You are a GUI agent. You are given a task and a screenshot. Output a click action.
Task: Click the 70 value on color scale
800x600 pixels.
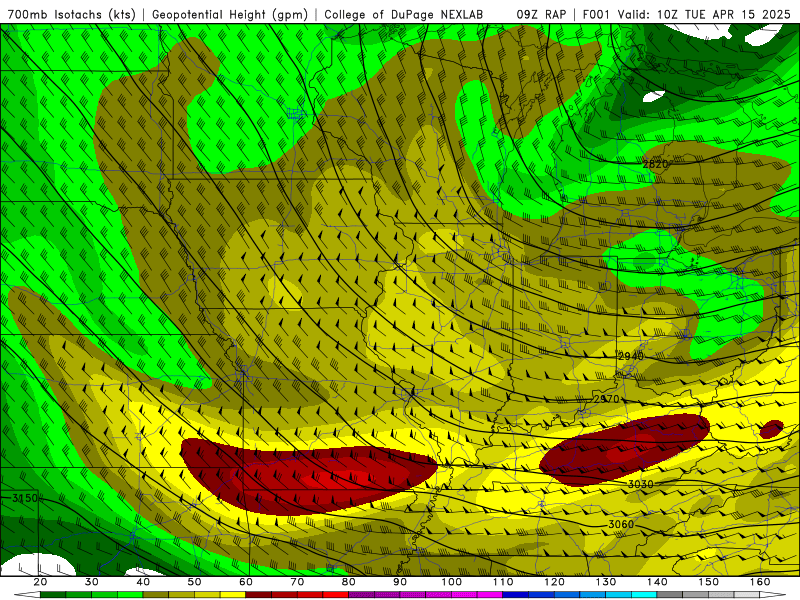tap(297, 582)
